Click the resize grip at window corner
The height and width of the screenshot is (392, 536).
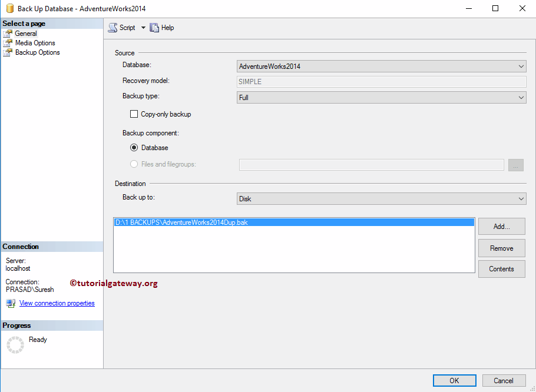pyautogui.click(x=532, y=388)
